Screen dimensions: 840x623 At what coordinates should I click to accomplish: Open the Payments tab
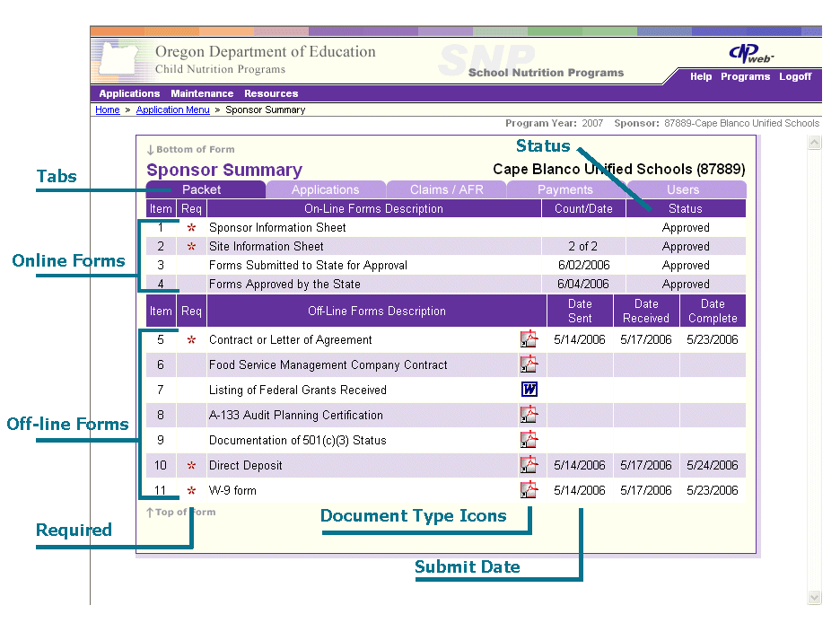(565, 189)
